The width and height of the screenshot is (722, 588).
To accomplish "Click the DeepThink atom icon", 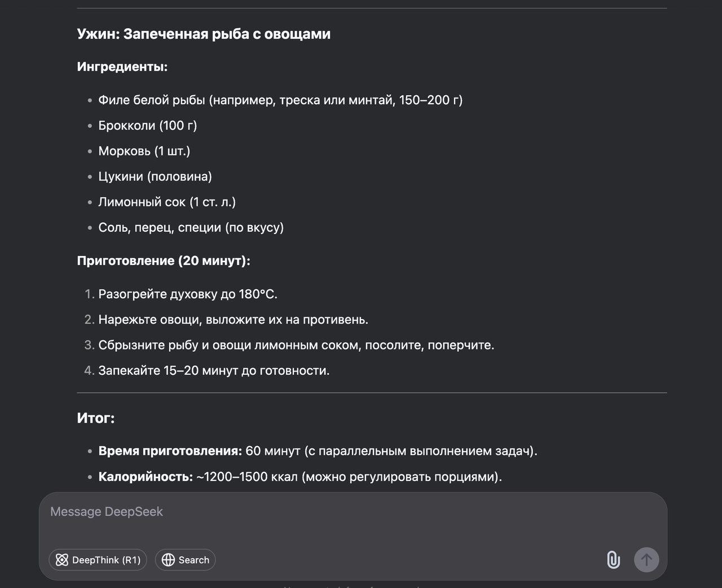I will coord(62,560).
